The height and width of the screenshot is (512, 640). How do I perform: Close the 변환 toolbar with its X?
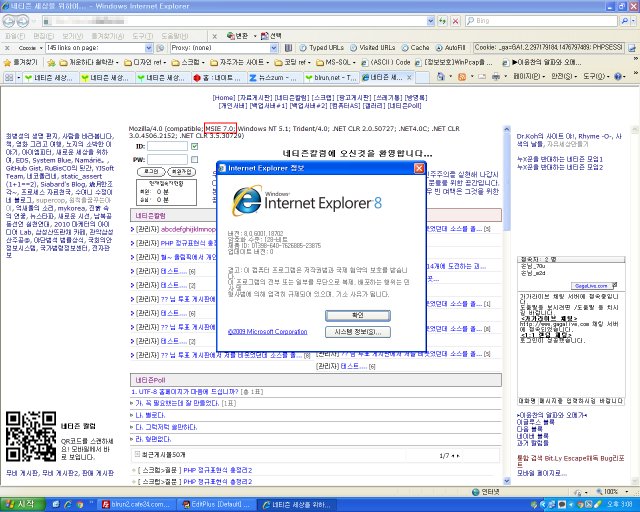coord(215,36)
